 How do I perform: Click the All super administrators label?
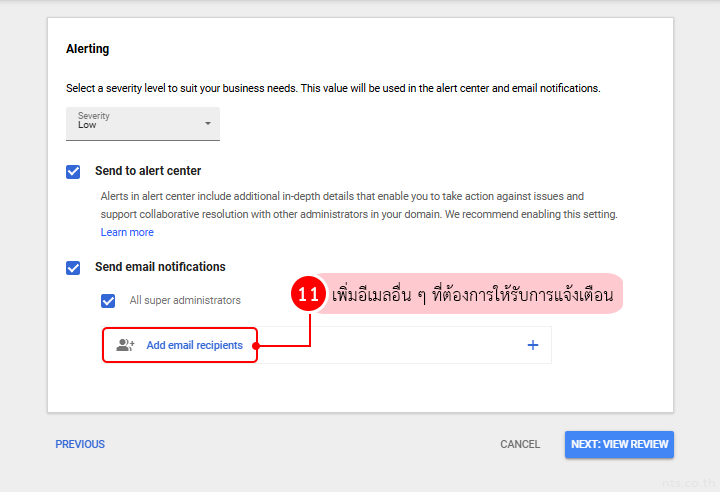coord(185,300)
